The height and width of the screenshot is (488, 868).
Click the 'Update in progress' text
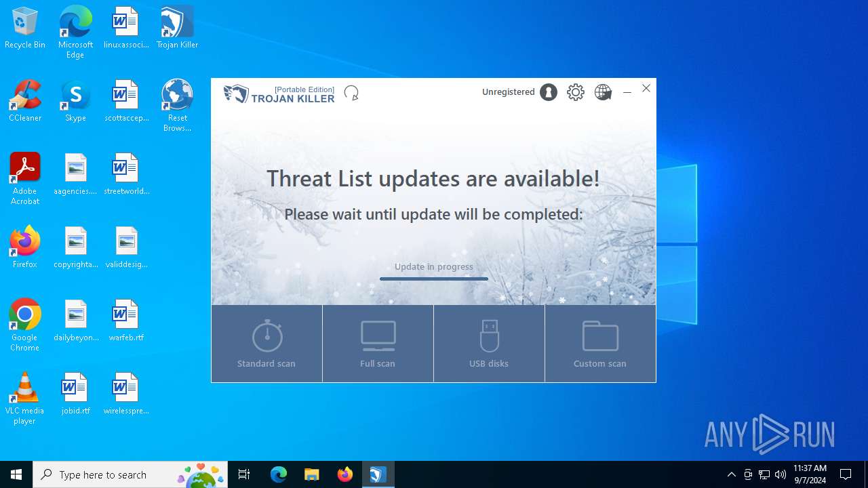click(434, 266)
